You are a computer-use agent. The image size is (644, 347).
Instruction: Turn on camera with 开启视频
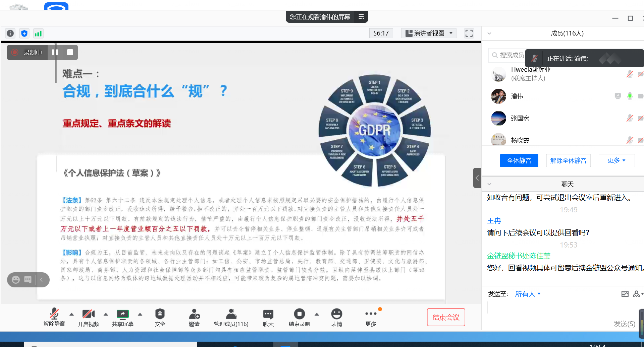89,318
